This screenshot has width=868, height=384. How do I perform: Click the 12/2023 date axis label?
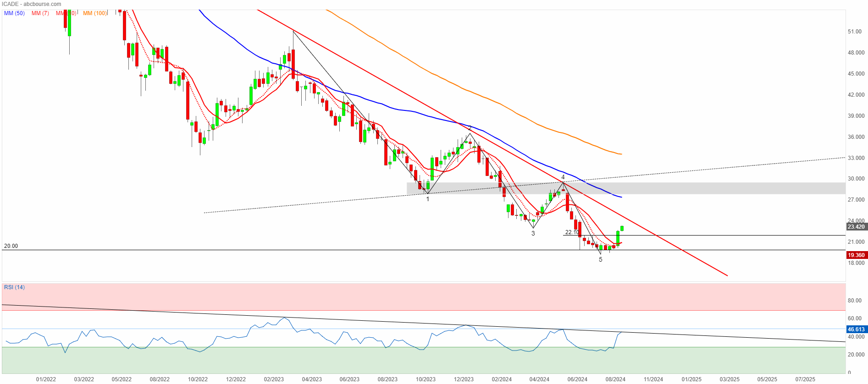tap(464, 379)
